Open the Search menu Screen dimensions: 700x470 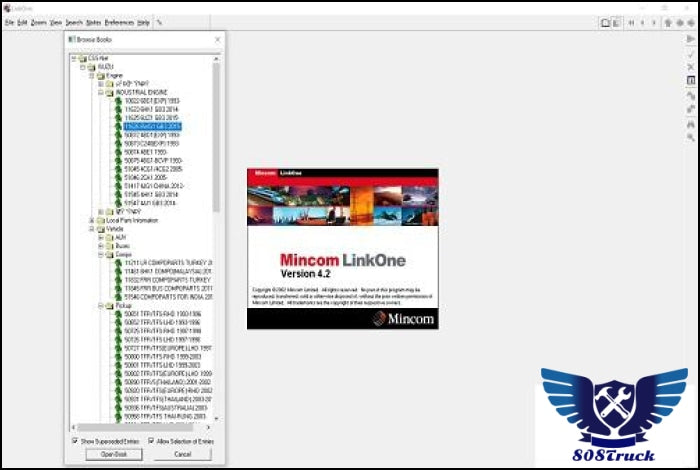pos(73,22)
